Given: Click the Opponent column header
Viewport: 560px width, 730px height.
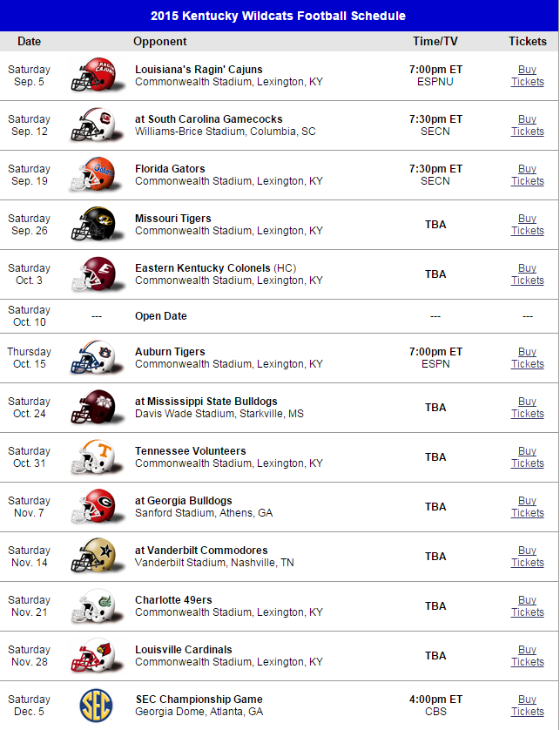Looking at the screenshot, I should point(159,41).
